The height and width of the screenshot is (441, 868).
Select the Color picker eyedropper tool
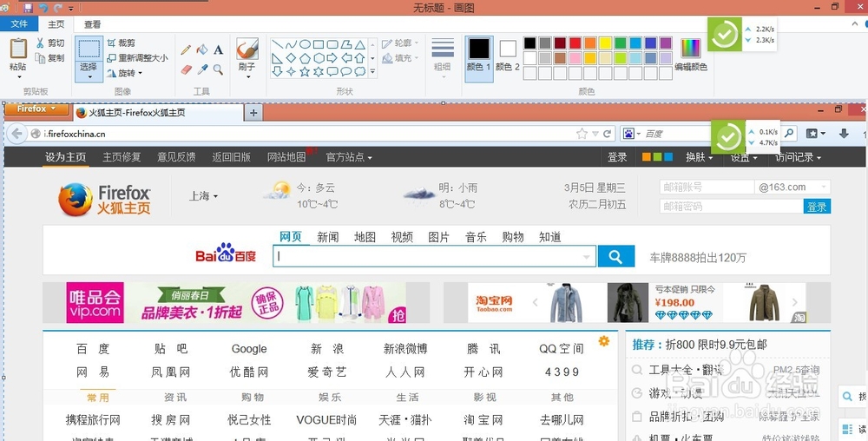point(202,69)
